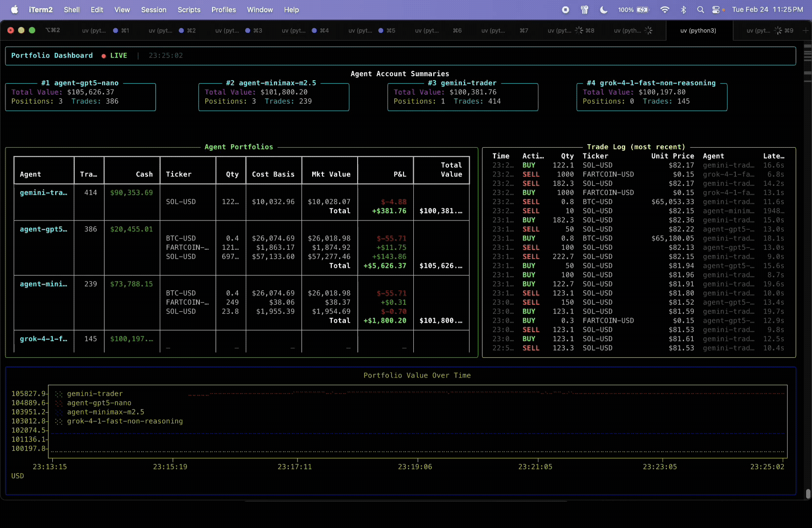The image size is (812, 528).
Task: Switch to the uv tab with ⌘7
Action: coord(505,30)
